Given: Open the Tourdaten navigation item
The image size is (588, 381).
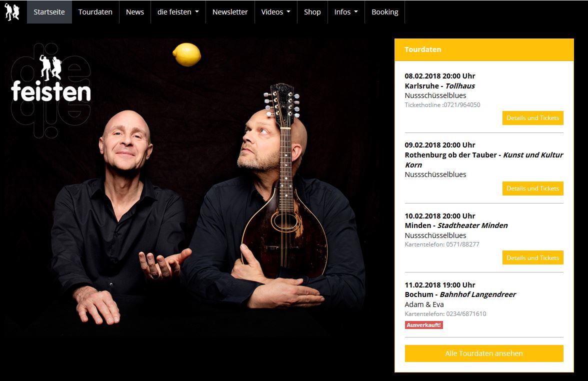Looking at the screenshot, I should coord(95,12).
